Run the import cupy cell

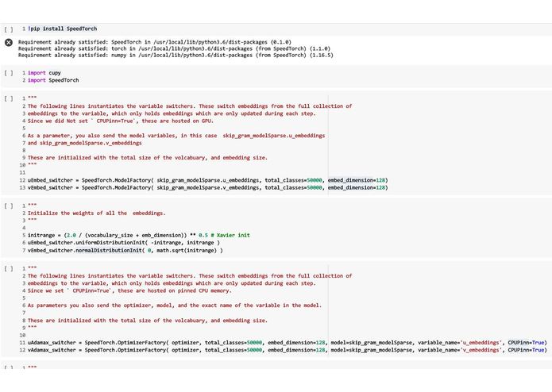pyautogui.click(x=9, y=73)
